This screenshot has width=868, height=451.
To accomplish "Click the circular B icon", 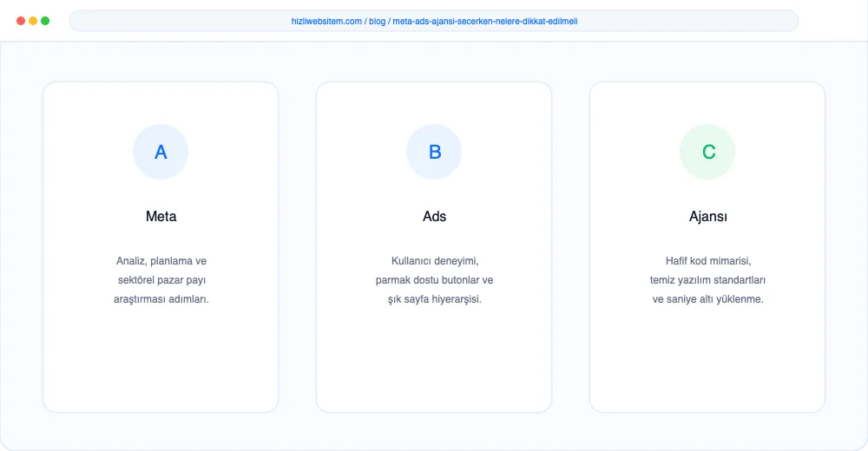I will point(434,152).
